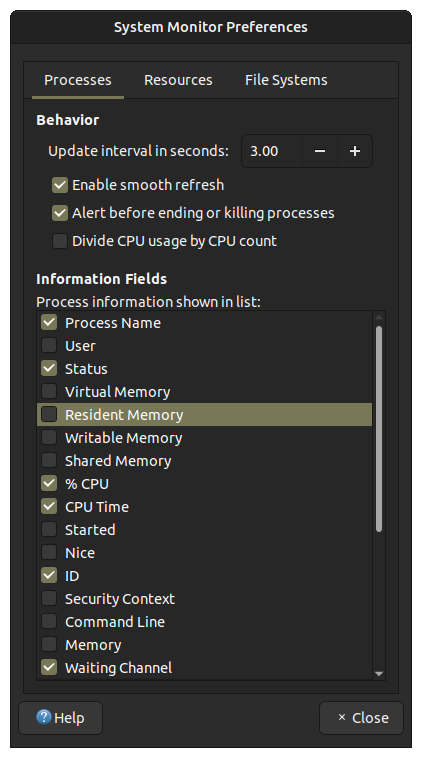Click the list scrollbar down arrow

(x=379, y=674)
